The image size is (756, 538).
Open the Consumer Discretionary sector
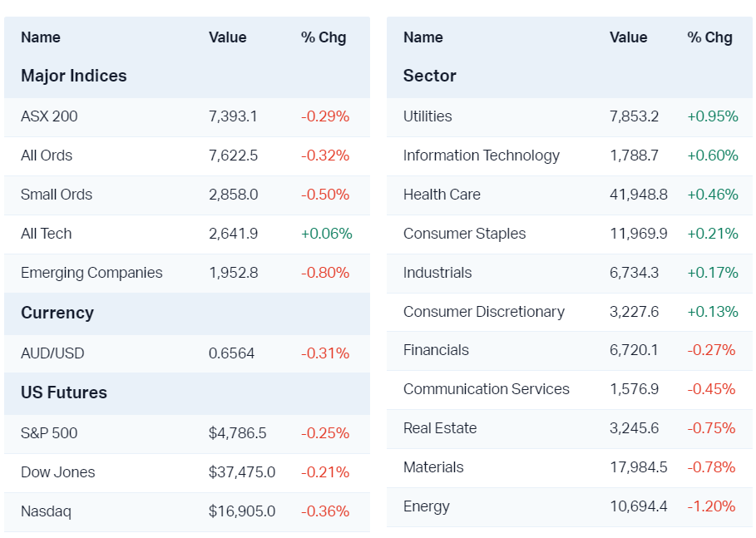coord(483,312)
